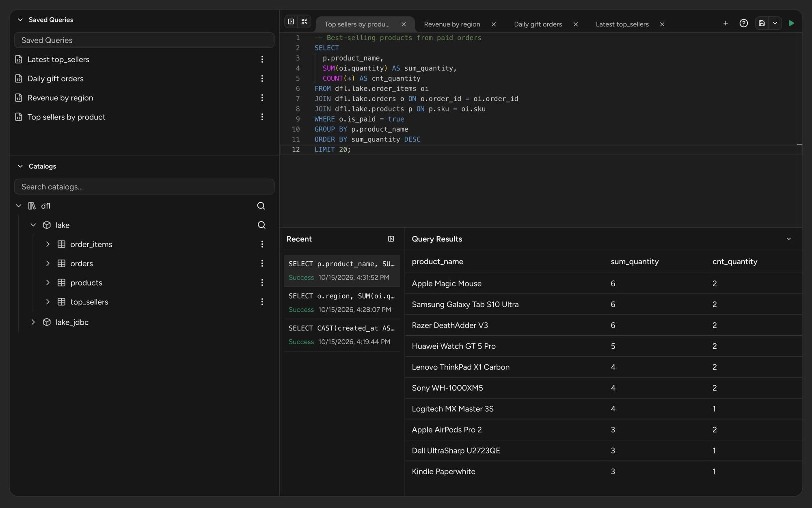Select the Razer DeathAdder V3 result row

[x=603, y=325]
